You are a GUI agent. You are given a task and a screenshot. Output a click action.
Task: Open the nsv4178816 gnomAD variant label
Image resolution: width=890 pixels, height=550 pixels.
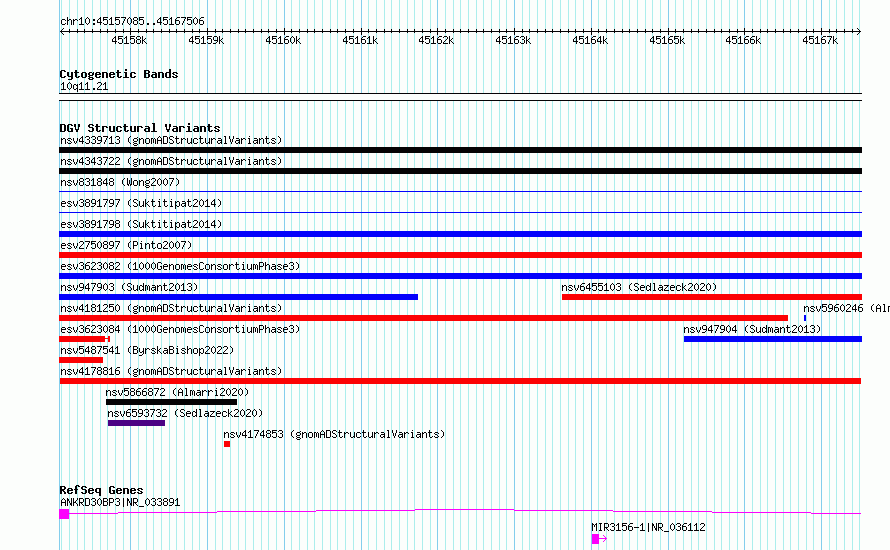[x=171, y=371]
